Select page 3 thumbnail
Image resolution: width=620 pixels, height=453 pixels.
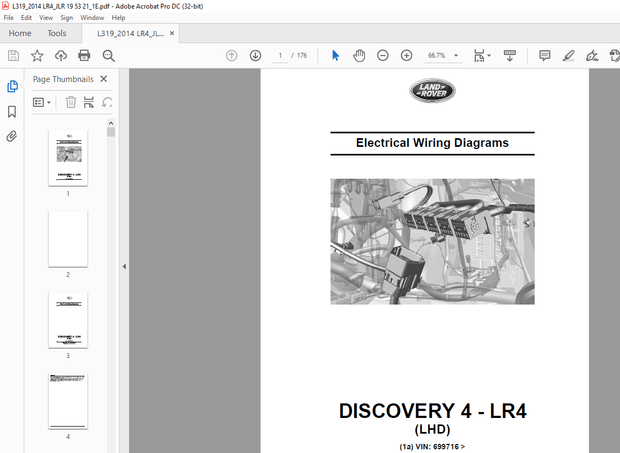pyautogui.click(x=68, y=320)
